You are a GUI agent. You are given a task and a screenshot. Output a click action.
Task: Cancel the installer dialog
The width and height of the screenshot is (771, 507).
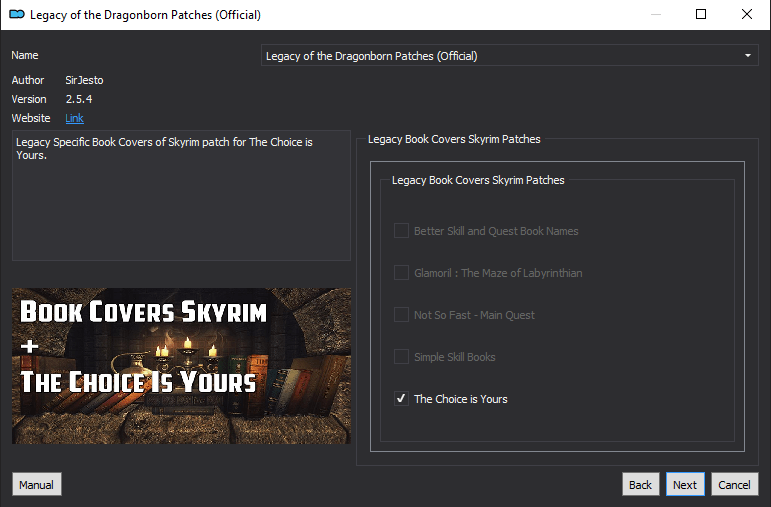pos(735,484)
